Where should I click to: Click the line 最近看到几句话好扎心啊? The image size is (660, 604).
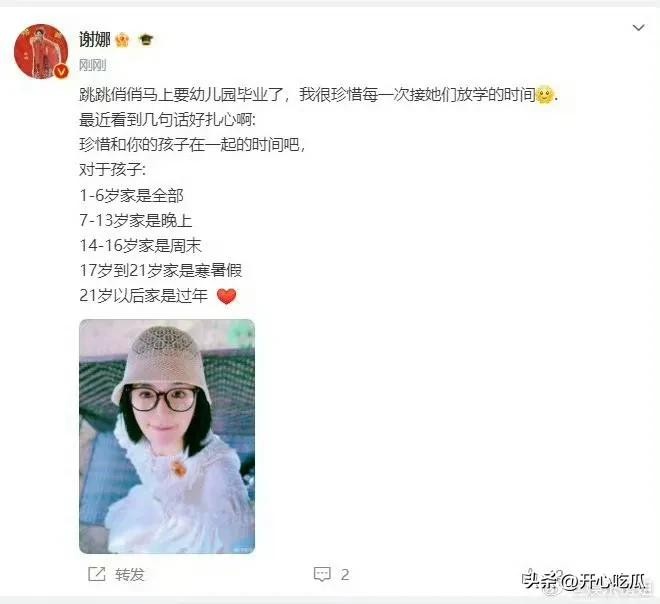pyautogui.click(x=168, y=120)
